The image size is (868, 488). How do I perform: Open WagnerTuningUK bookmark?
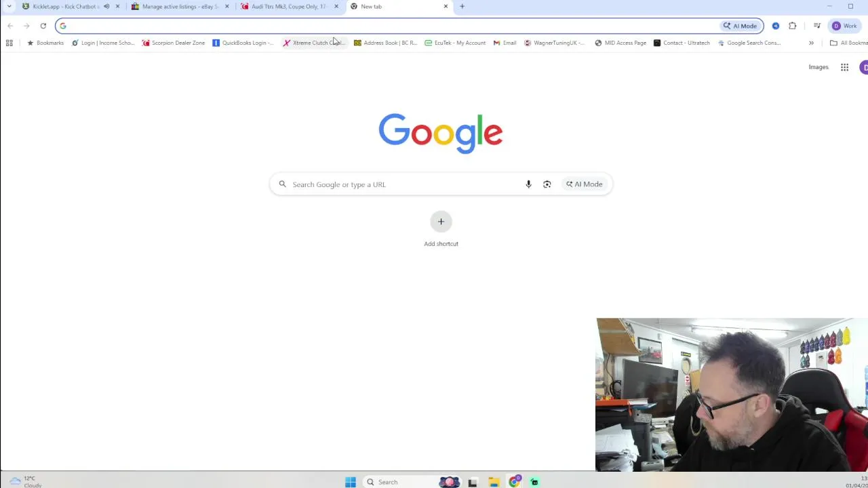pos(555,43)
